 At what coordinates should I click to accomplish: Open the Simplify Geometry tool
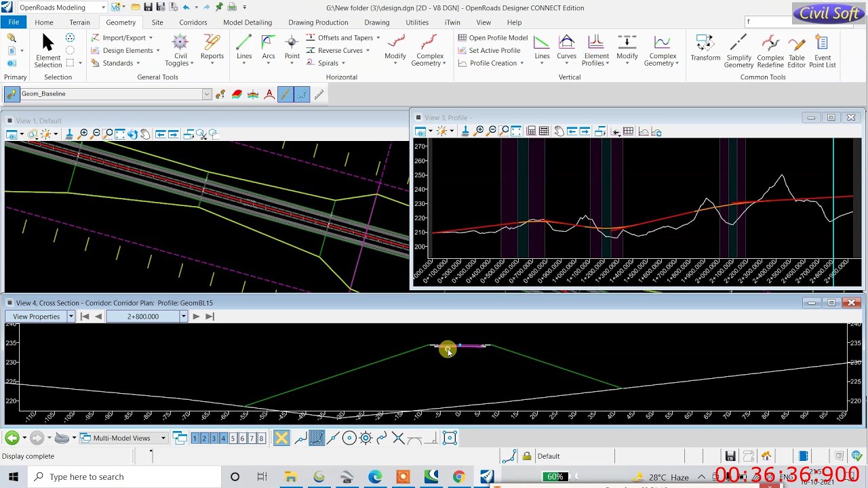coord(738,51)
